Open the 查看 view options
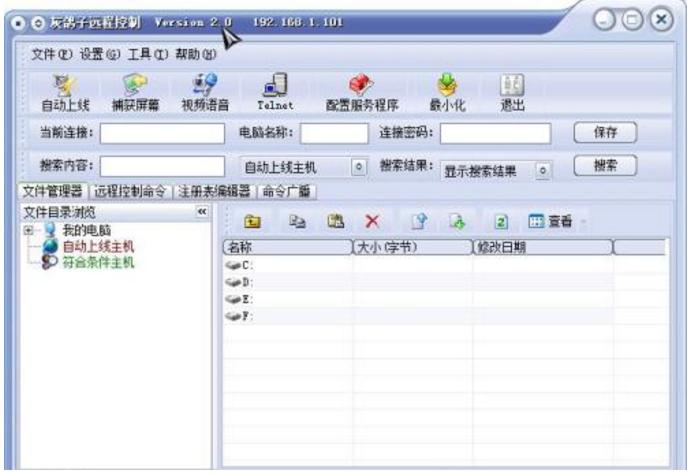The height and width of the screenshot is (475, 689). pyautogui.click(x=551, y=221)
